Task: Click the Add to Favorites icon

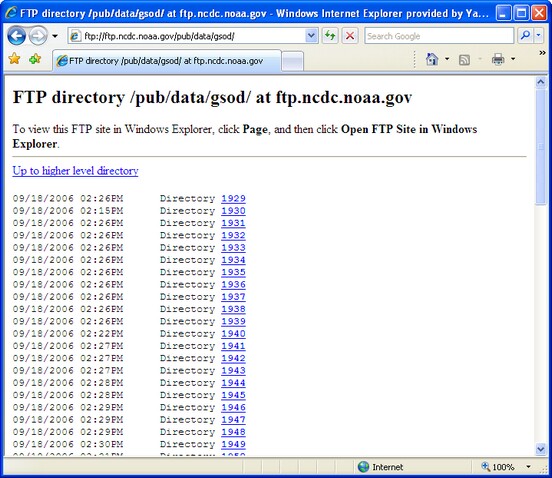Action: click(x=34, y=59)
